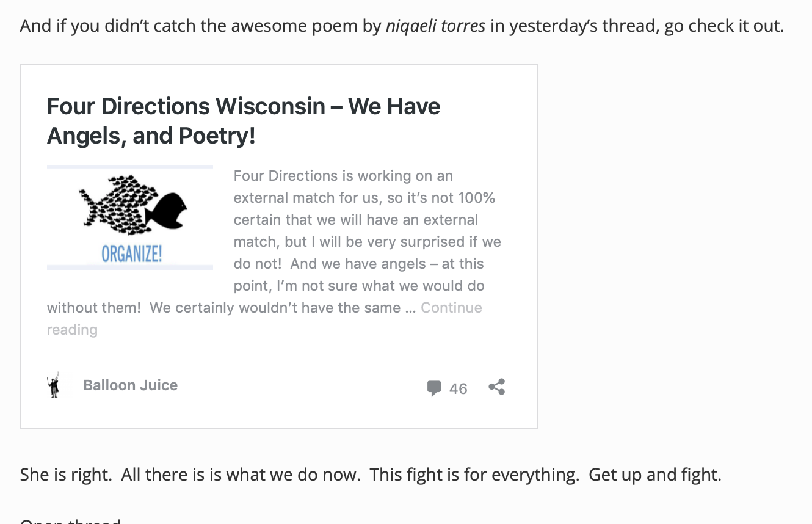Screen dimensions: 812x524
Task: Open the Four Directions Wisconsin post title
Action: pyautogui.click(x=244, y=121)
